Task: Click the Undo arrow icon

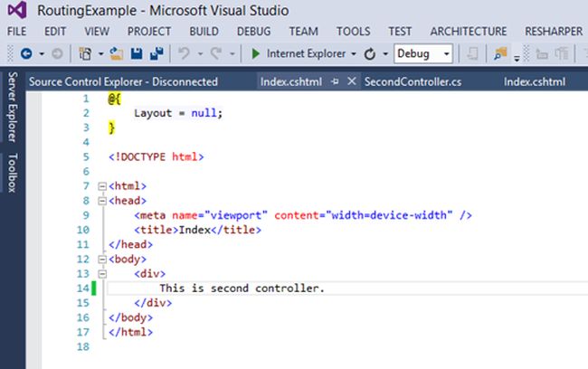Action: click(x=183, y=54)
